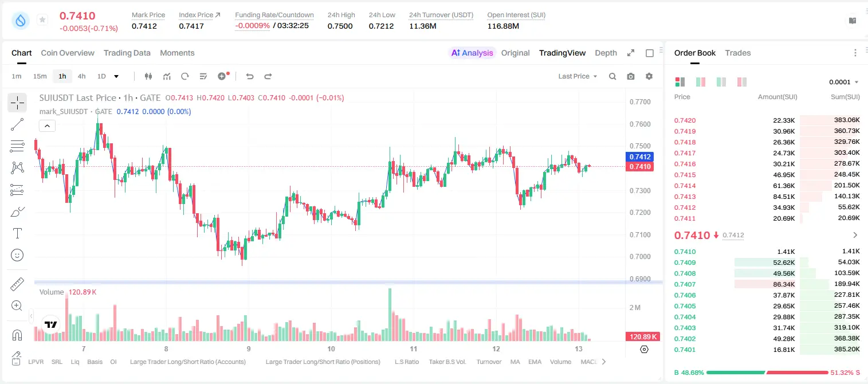Show only sell orders in order book
Image resolution: width=868 pixels, height=384 pixels.
(x=742, y=82)
